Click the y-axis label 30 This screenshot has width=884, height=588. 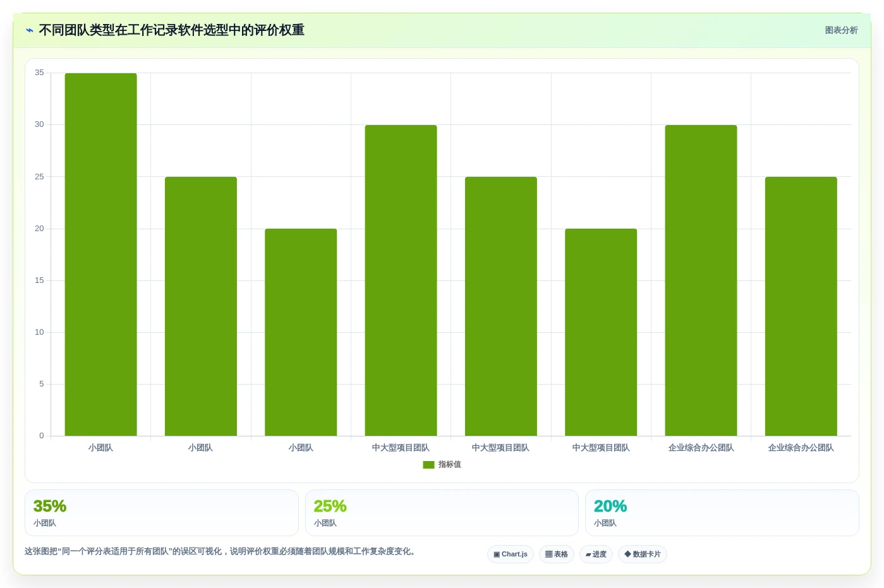[x=39, y=124]
